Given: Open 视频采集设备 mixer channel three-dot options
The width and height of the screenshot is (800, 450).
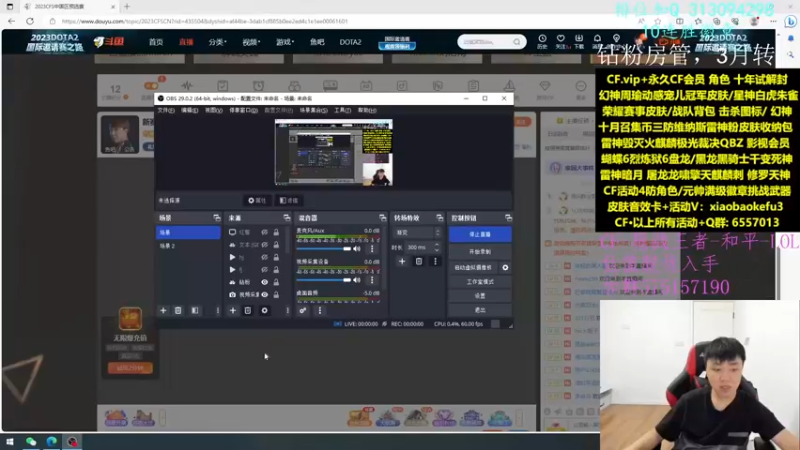Looking at the screenshot, I should (372, 280).
